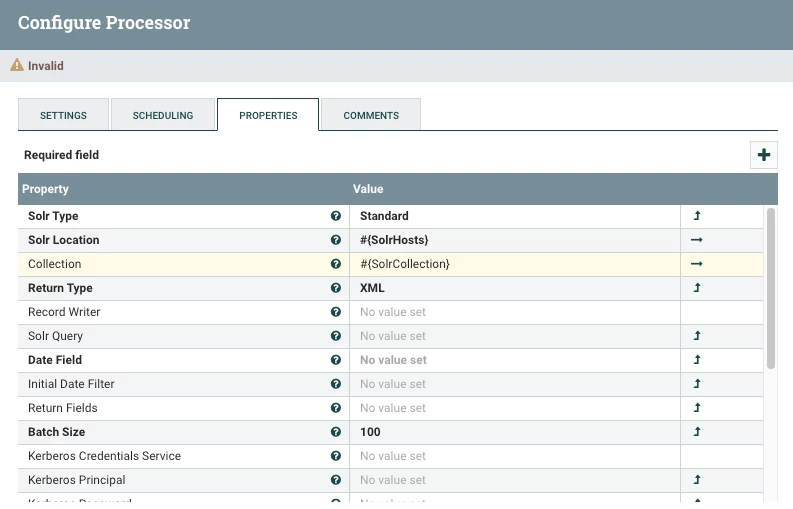
Task: Click the up-arrow icon on Solr Type row
Action: click(697, 216)
